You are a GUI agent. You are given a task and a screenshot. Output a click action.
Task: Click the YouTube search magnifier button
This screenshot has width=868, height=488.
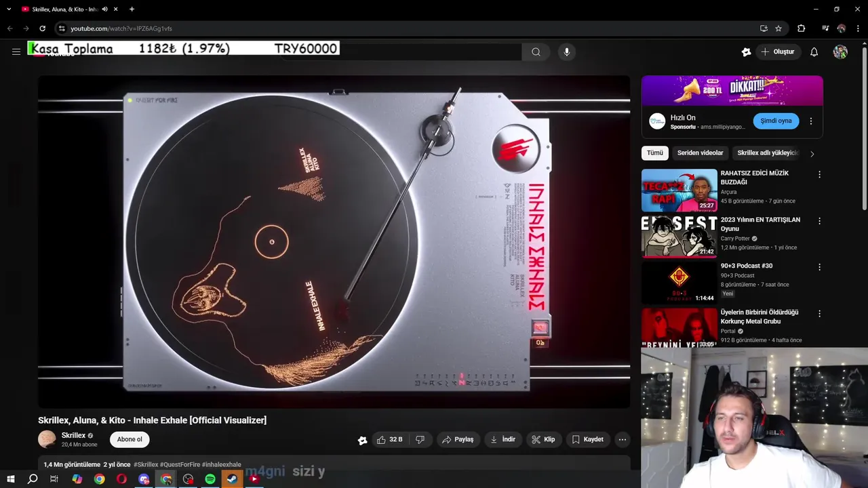pos(536,52)
